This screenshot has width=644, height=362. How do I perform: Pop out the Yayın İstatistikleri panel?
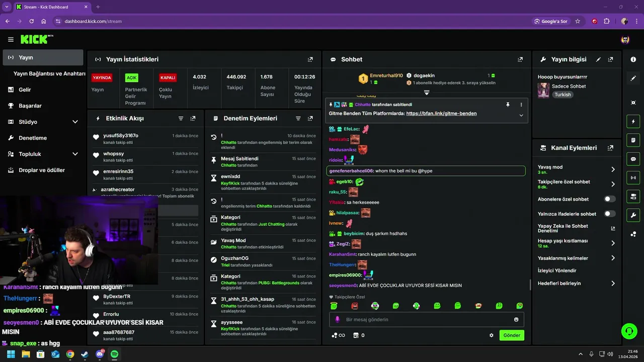pyautogui.click(x=310, y=59)
